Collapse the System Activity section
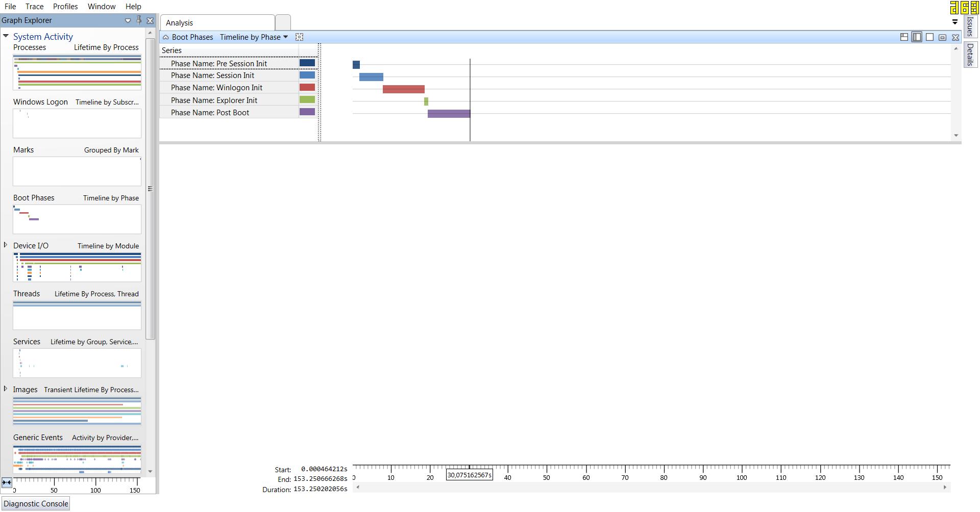This screenshot has height=512, width=980. coord(6,36)
